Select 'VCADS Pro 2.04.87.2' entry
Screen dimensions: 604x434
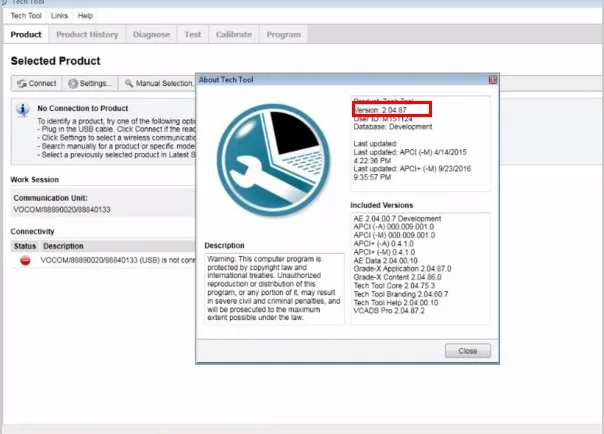coord(389,311)
